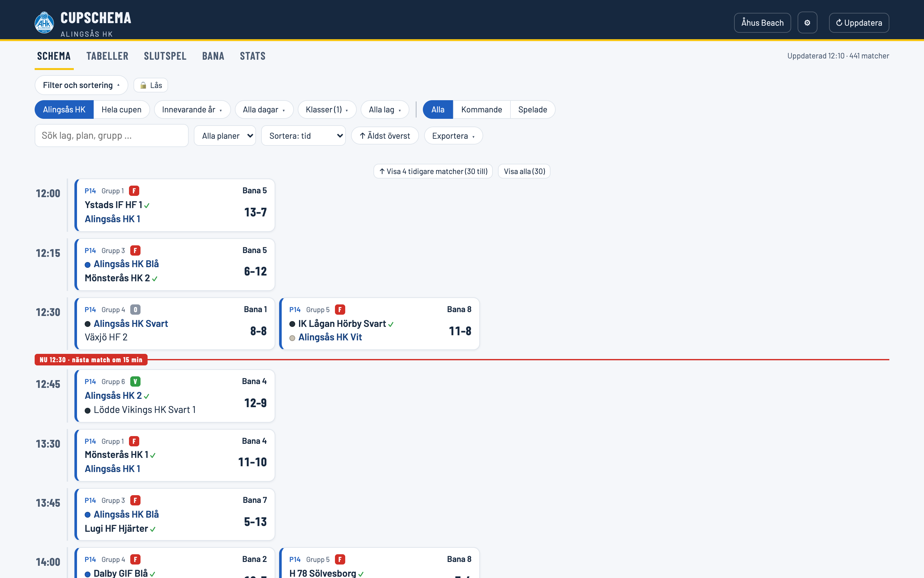Screen dimensions: 924x578
Task: Go to the Stats tab
Action: click(253, 56)
